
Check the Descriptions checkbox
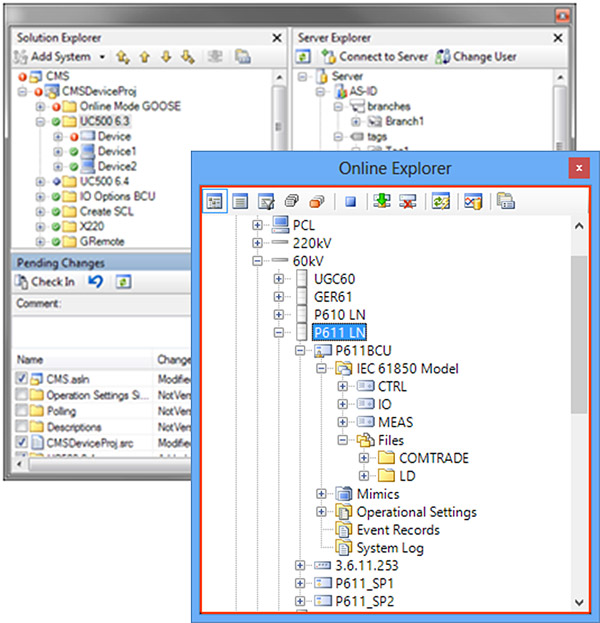[23, 427]
